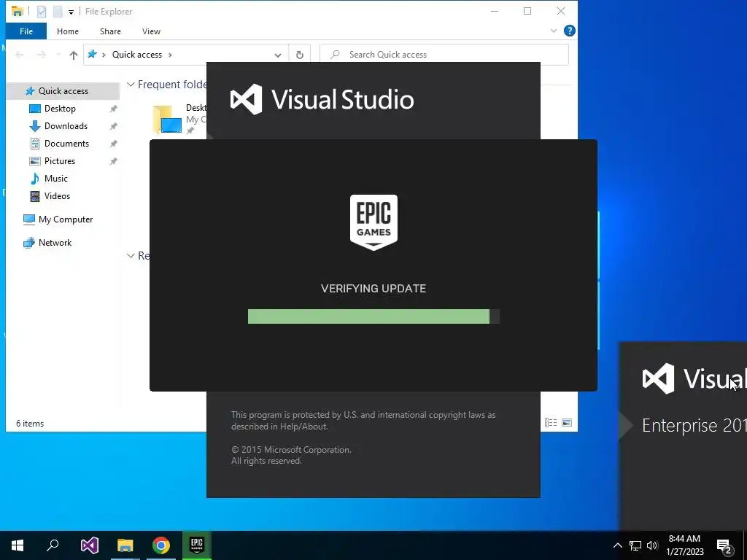The image size is (747, 560).
Task: Collapse the Frequent folders section
Action: coord(131,85)
